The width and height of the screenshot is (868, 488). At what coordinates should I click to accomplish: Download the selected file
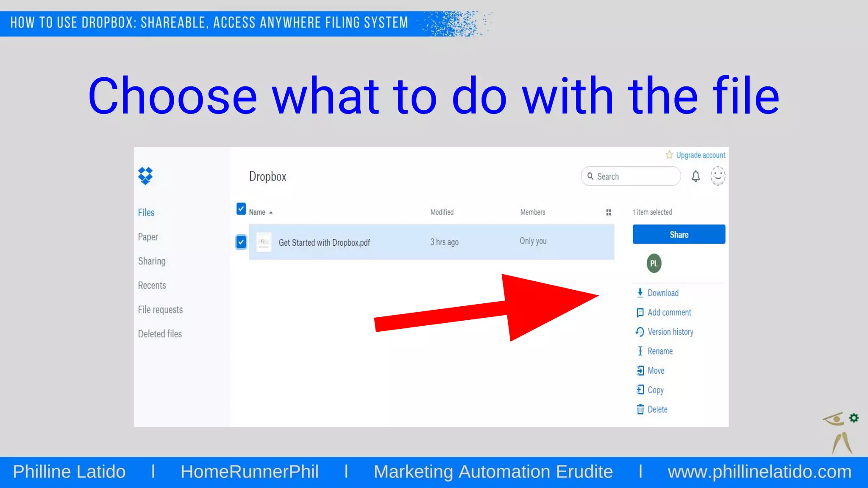(x=658, y=293)
